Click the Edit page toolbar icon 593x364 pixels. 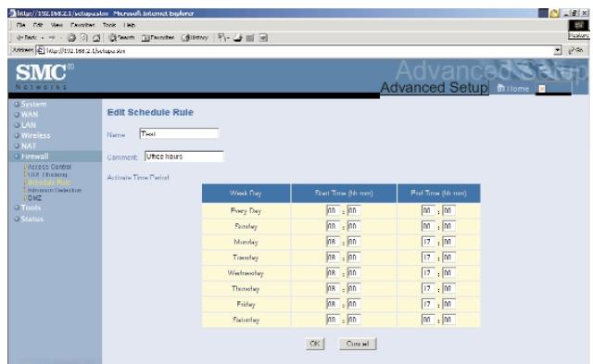point(250,37)
